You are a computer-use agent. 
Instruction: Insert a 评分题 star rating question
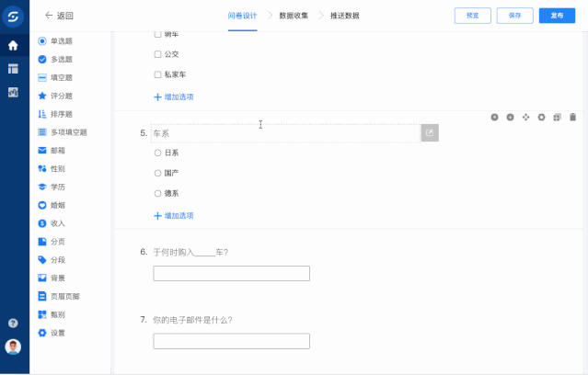(x=55, y=96)
